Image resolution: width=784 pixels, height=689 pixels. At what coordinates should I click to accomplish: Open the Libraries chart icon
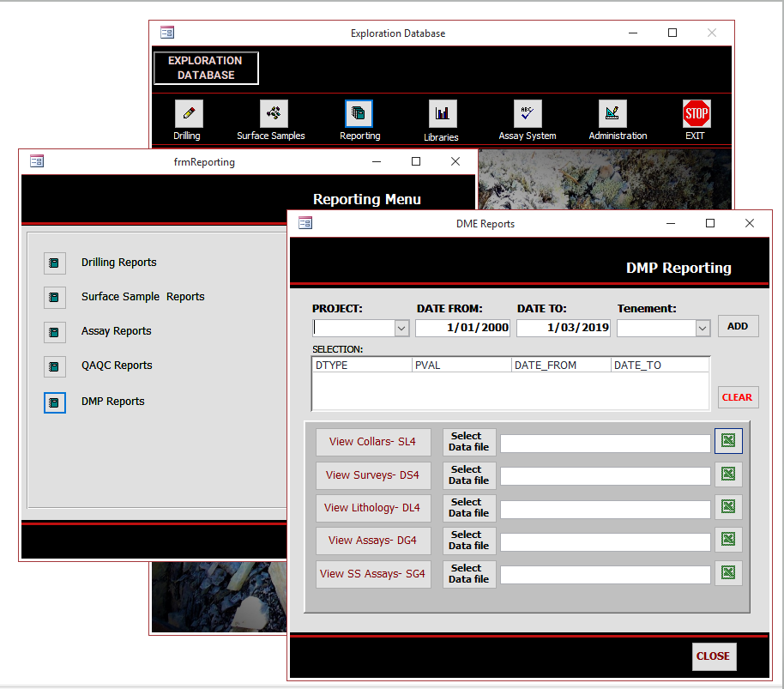[443, 113]
